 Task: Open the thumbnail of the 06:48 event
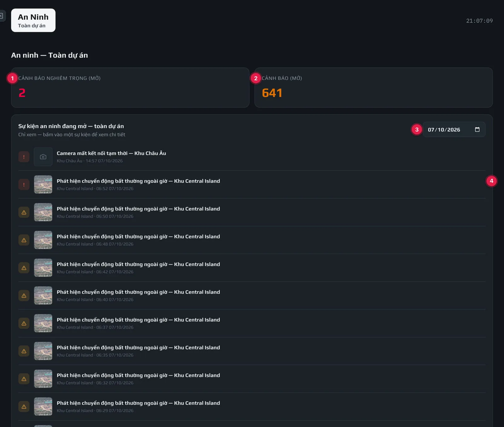pos(43,240)
